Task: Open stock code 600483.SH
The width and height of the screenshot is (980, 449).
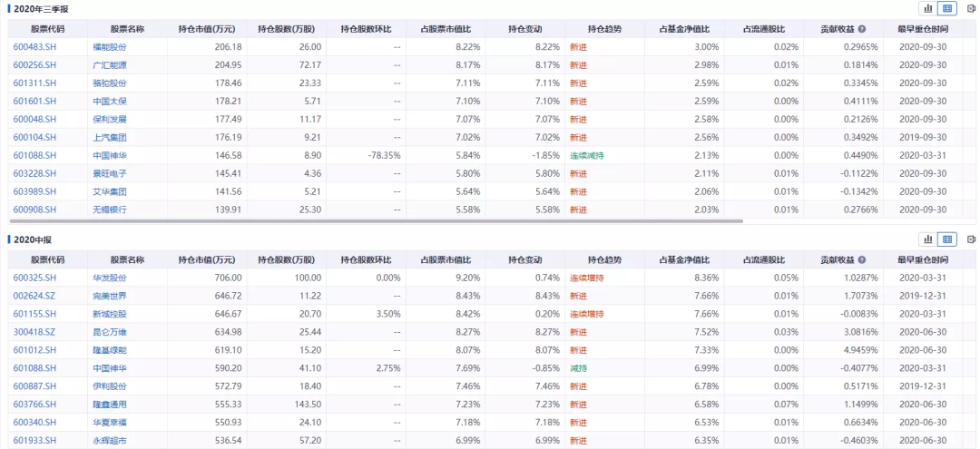Action: point(35,47)
